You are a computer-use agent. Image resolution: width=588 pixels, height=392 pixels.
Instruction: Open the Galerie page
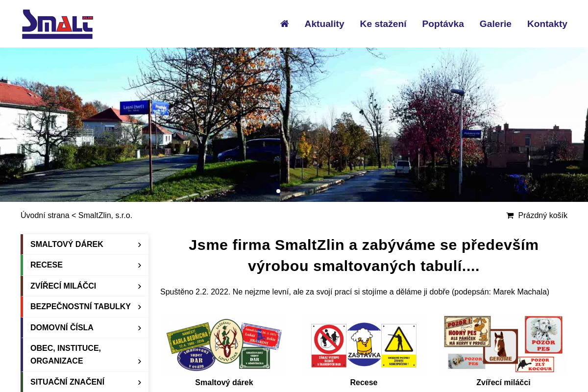495,24
